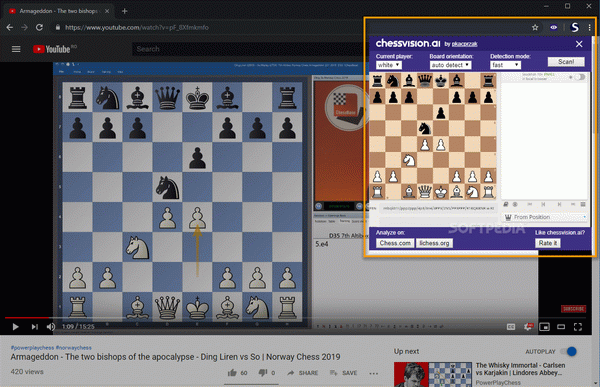Open a new browser tab
This screenshot has height=387, width=600.
point(124,11)
